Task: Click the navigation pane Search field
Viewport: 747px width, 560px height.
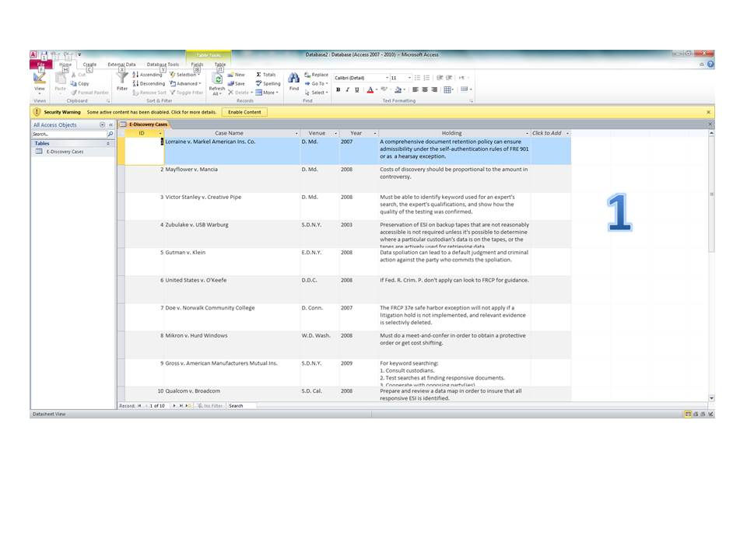Action: click(x=69, y=135)
